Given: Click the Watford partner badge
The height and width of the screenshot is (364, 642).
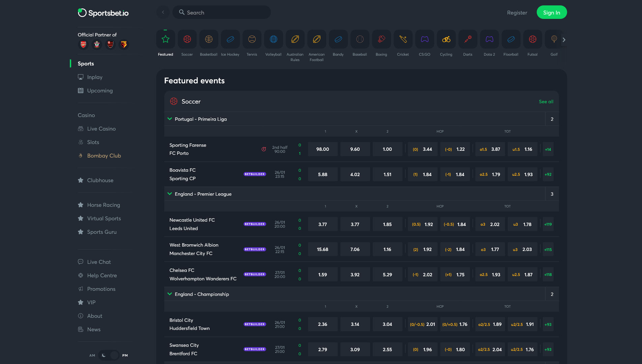Looking at the screenshot, I should pyautogui.click(x=124, y=44).
